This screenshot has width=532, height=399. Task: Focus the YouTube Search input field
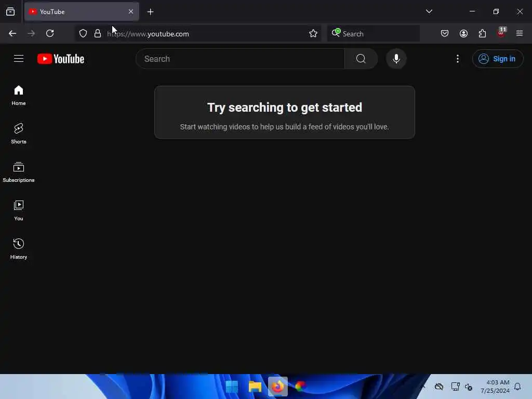(240, 59)
